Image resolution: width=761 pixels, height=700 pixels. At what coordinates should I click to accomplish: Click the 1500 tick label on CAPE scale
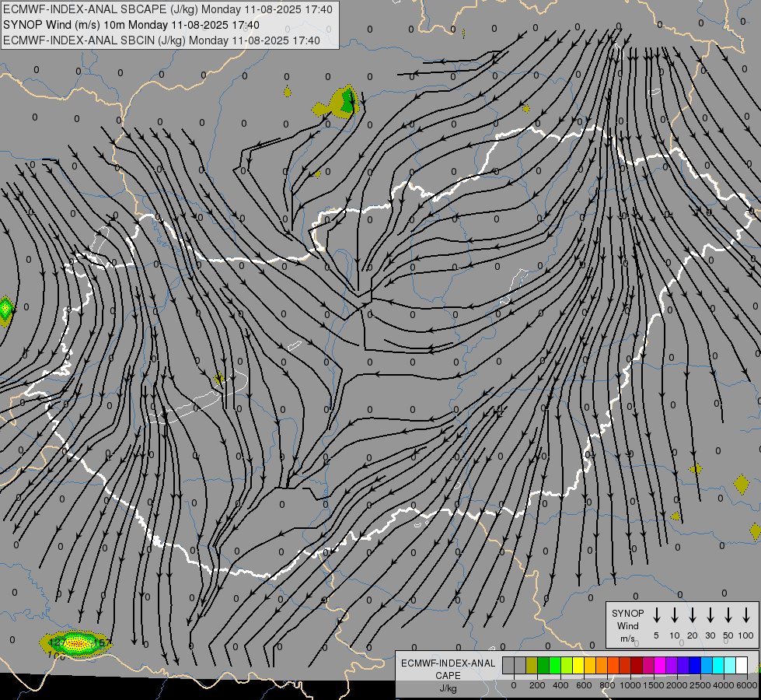click(x=654, y=685)
